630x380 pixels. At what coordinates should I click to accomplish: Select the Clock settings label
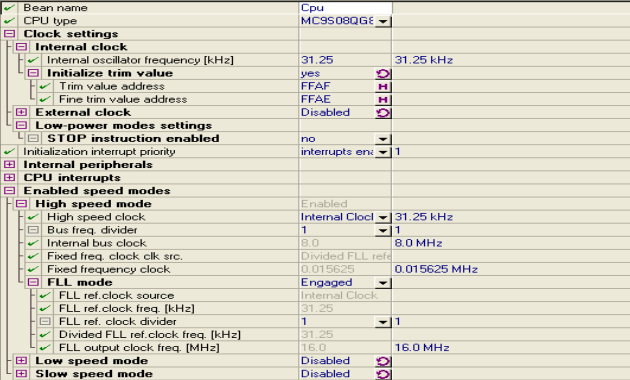(x=71, y=34)
